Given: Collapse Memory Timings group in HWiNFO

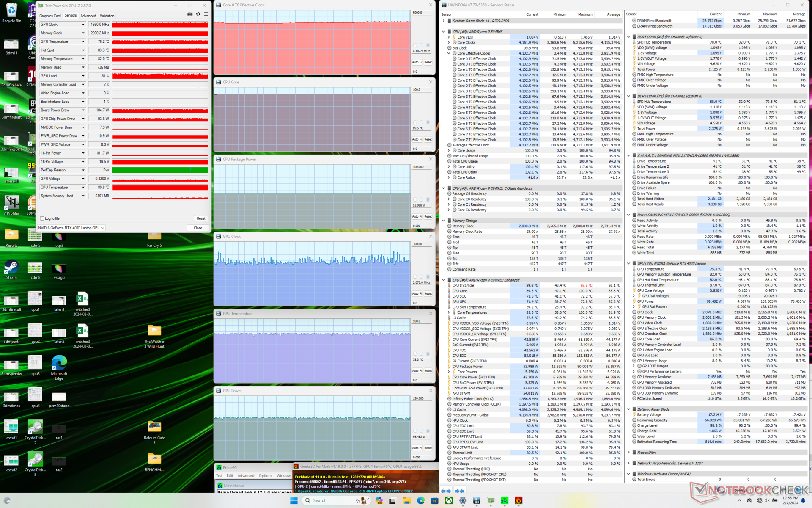Looking at the screenshot, I should [444, 221].
